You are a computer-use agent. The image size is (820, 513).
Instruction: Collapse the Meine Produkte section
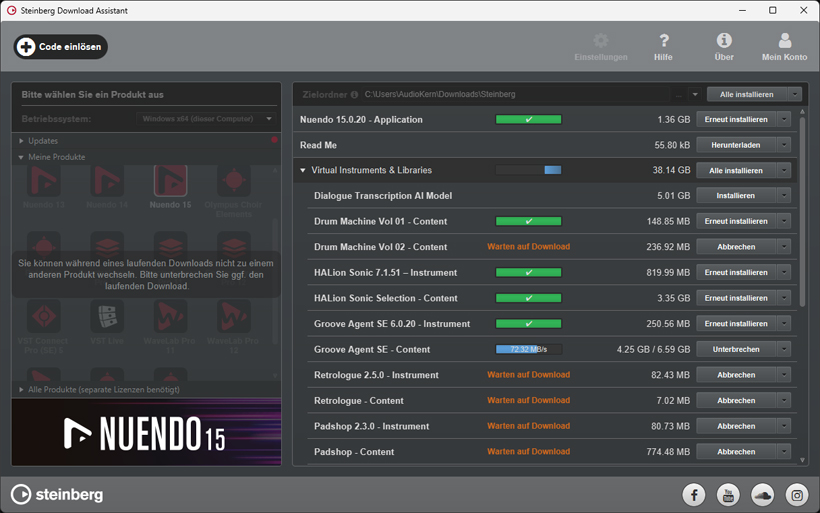coord(21,157)
